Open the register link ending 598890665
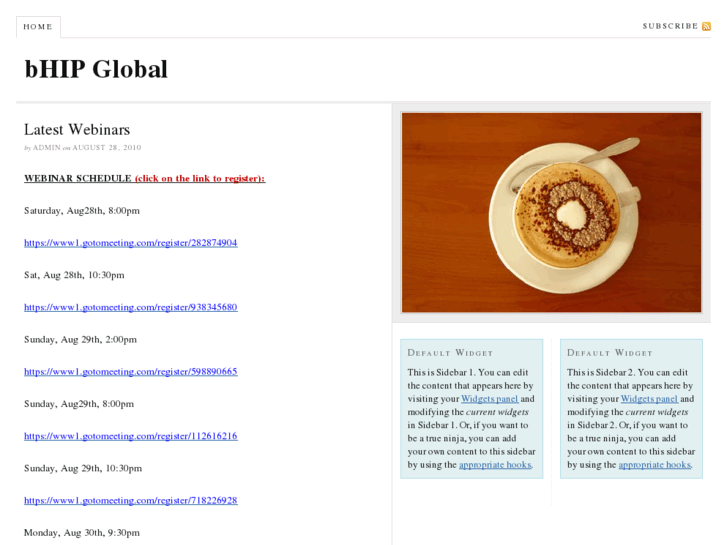The image size is (727, 545). (131, 372)
